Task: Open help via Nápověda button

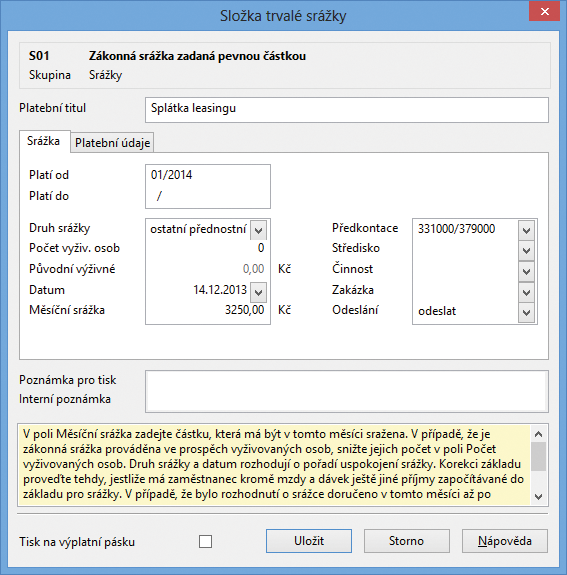Action: click(x=505, y=541)
